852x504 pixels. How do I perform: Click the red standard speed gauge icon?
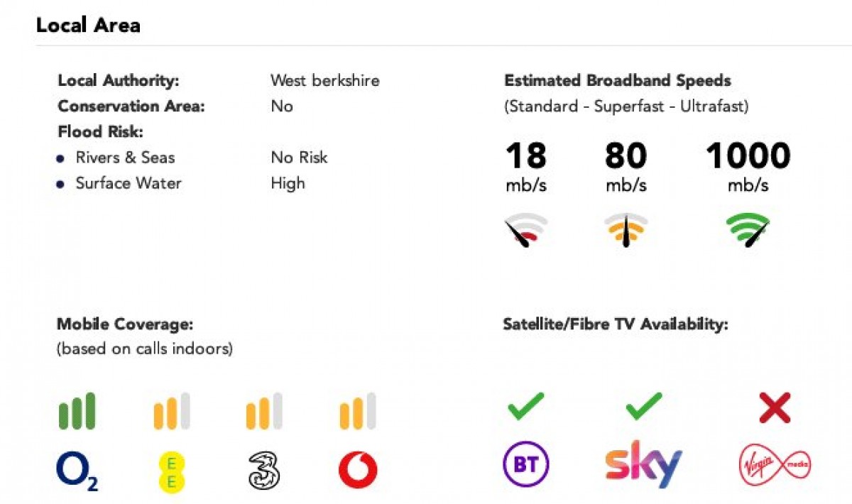pos(526,230)
